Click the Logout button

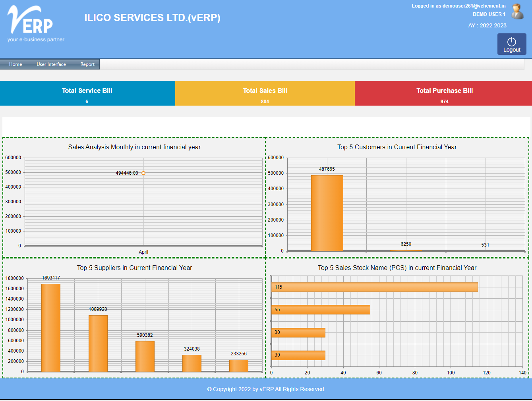[x=512, y=44]
